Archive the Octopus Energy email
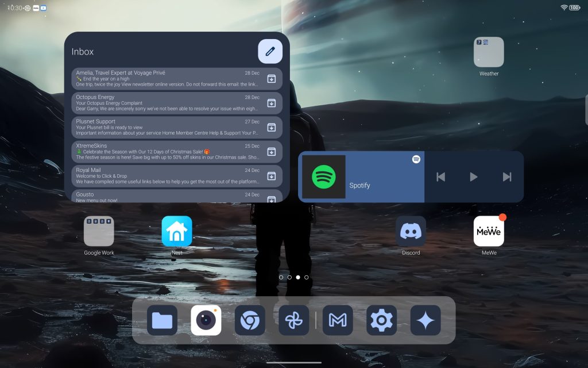Viewport: 588px width, 368px height. tap(272, 103)
